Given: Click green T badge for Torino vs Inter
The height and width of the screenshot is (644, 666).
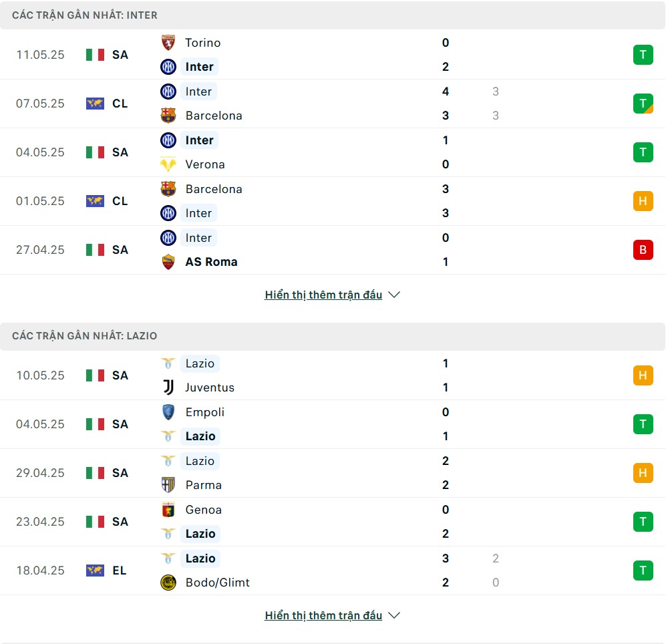Looking at the screenshot, I should pos(643,55).
